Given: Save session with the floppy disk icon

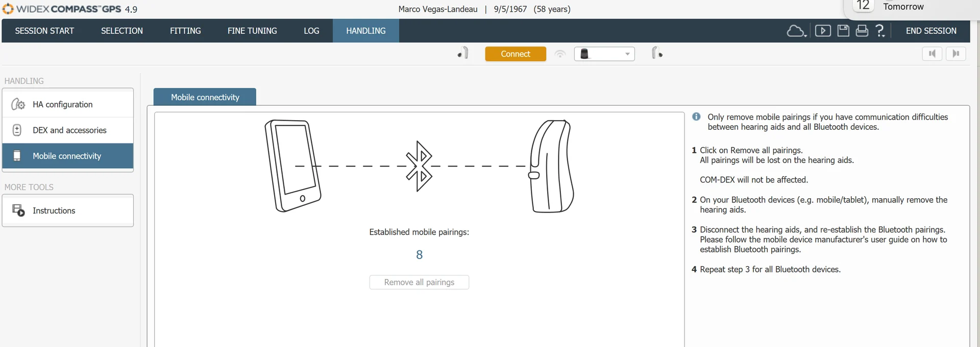Looking at the screenshot, I should coord(843,31).
